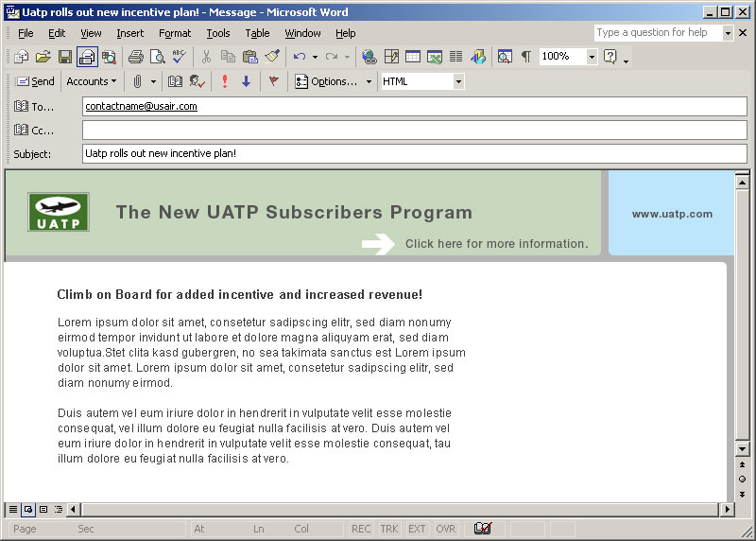Click the Send button
This screenshot has width=756, height=541.
point(35,81)
